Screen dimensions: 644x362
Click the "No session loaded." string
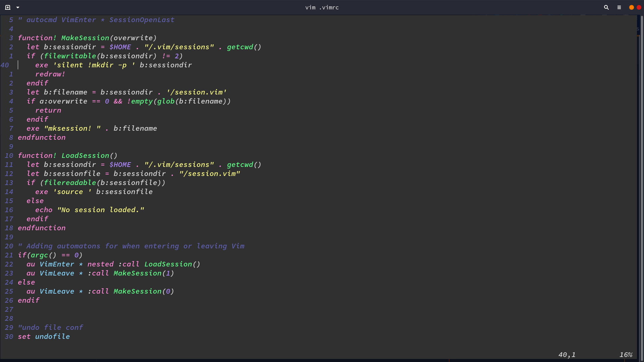[x=101, y=210]
